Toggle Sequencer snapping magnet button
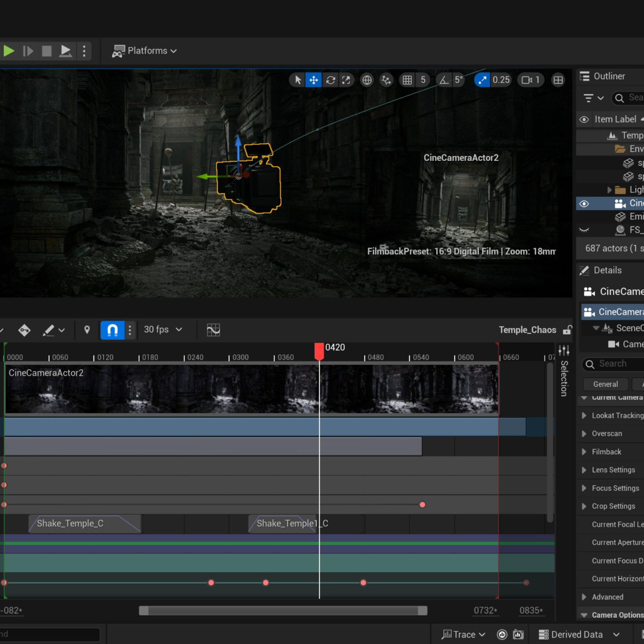Viewport: 644px width, 644px height. (112, 330)
